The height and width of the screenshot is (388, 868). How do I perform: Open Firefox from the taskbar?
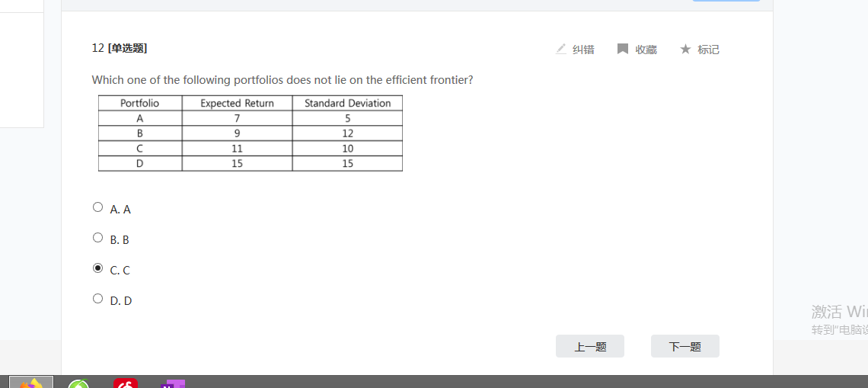(x=31, y=383)
